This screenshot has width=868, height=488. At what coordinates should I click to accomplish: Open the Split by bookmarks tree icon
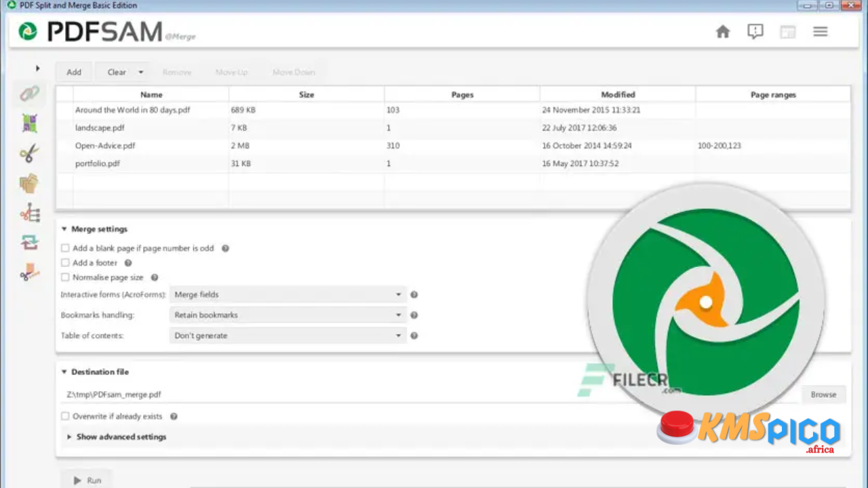[29, 213]
